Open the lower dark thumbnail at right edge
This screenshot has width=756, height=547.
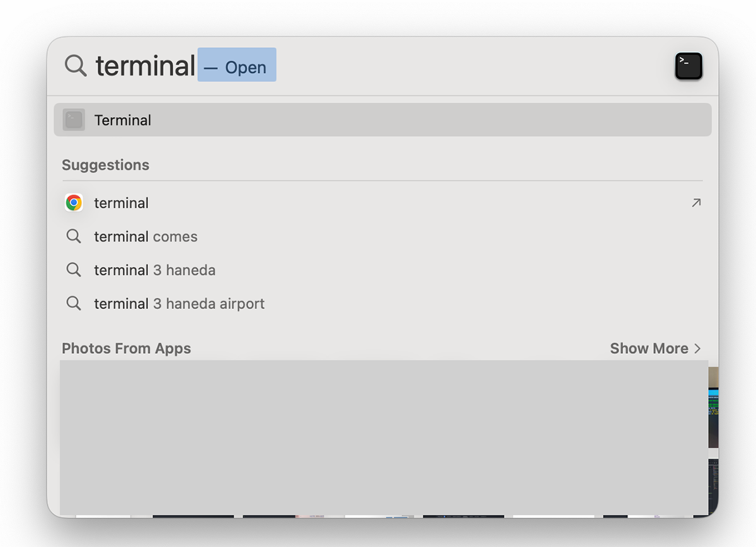pyautogui.click(x=713, y=487)
